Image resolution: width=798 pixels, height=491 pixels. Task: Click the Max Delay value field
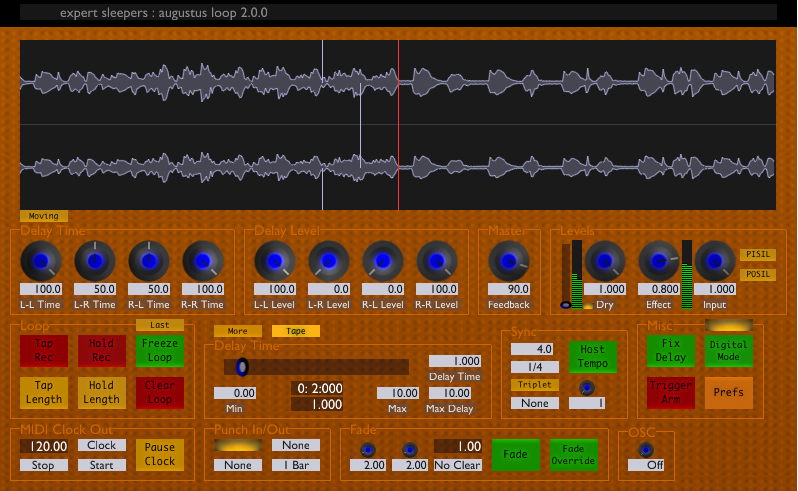tap(450, 393)
